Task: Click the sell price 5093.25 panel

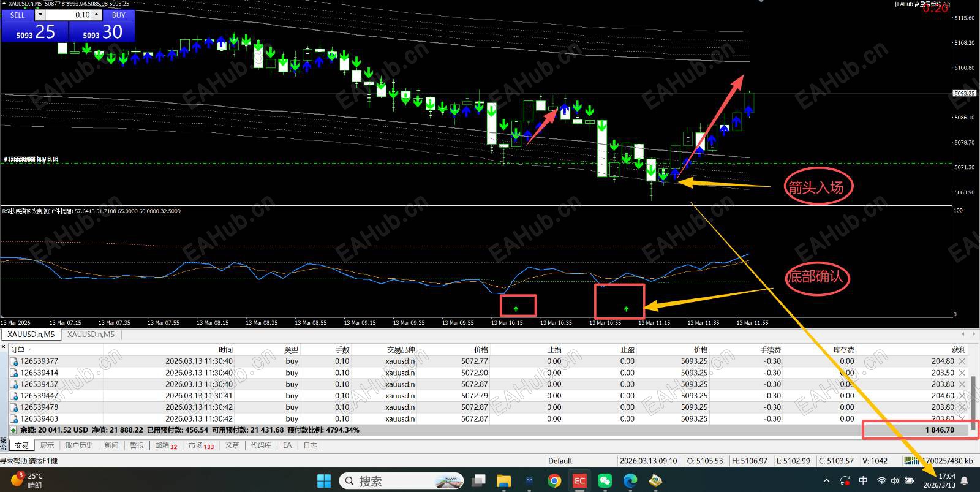Action: click(35, 31)
